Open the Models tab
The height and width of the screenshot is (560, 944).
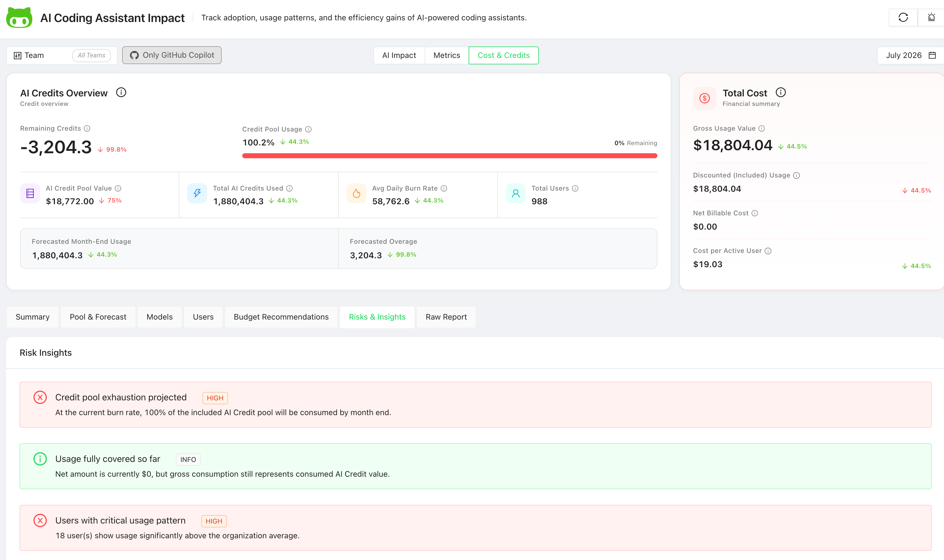[159, 317]
